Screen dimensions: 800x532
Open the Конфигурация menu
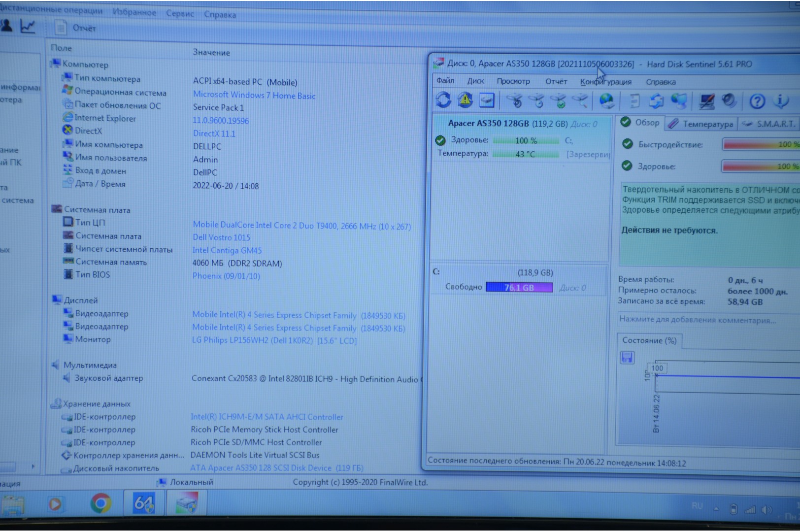point(605,82)
